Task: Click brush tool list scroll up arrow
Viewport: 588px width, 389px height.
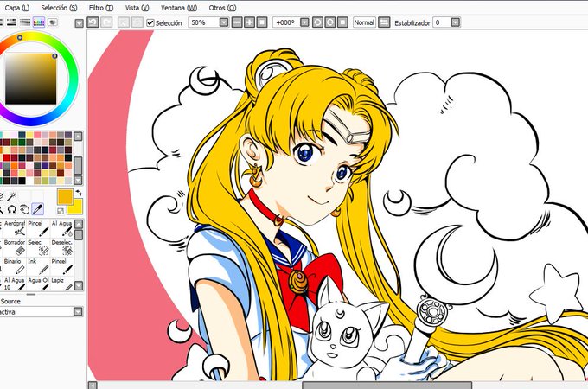Action: pos(79,224)
